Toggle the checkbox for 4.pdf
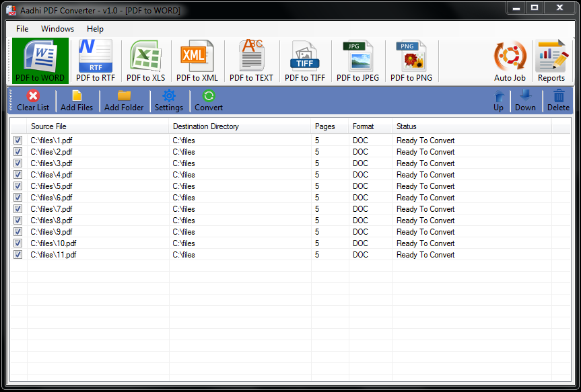Image resolution: width=581 pixels, height=392 pixels. pos(18,174)
